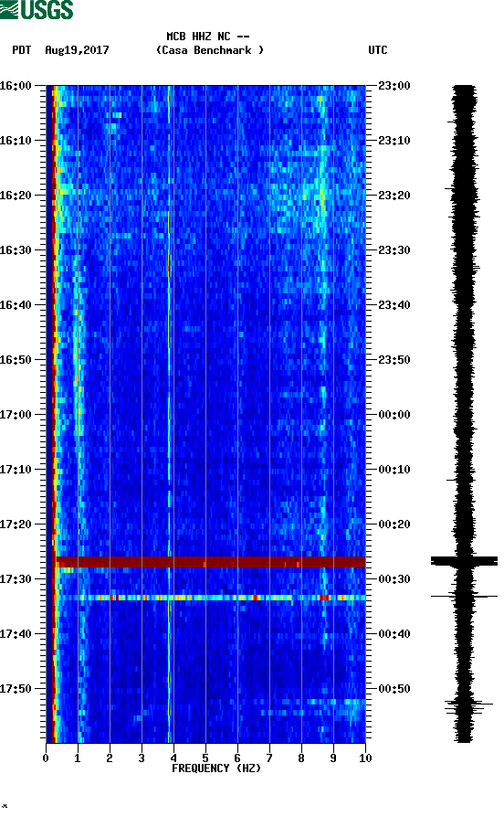Click the 0 Hz frequency axis label
Viewport: 504px width, 816px height.
pyautogui.click(x=46, y=758)
